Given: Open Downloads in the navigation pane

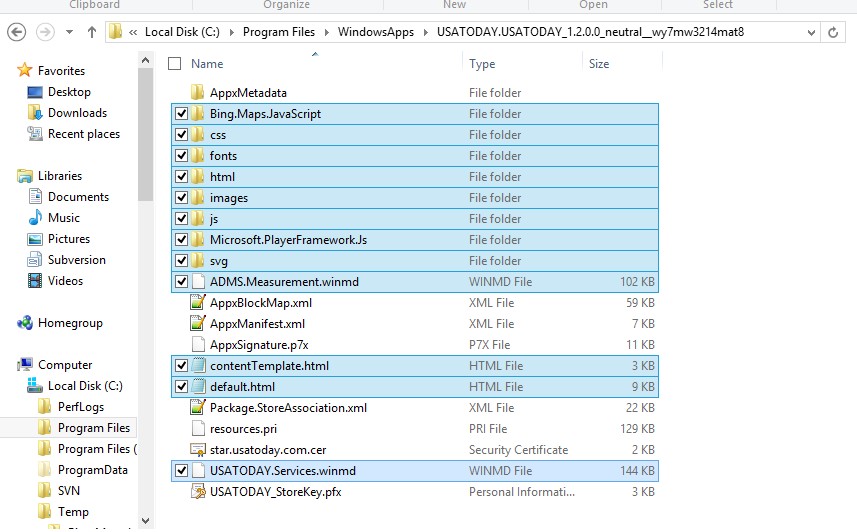Looking at the screenshot, I should (78, 113).
